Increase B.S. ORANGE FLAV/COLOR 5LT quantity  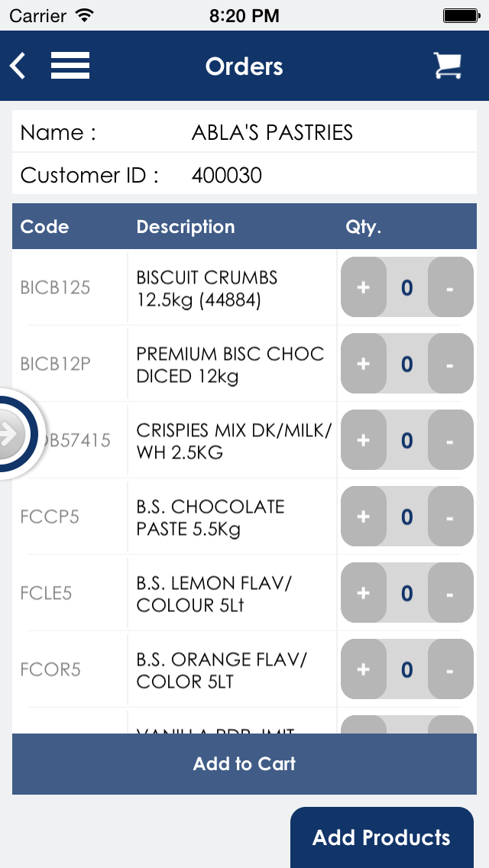364,669
